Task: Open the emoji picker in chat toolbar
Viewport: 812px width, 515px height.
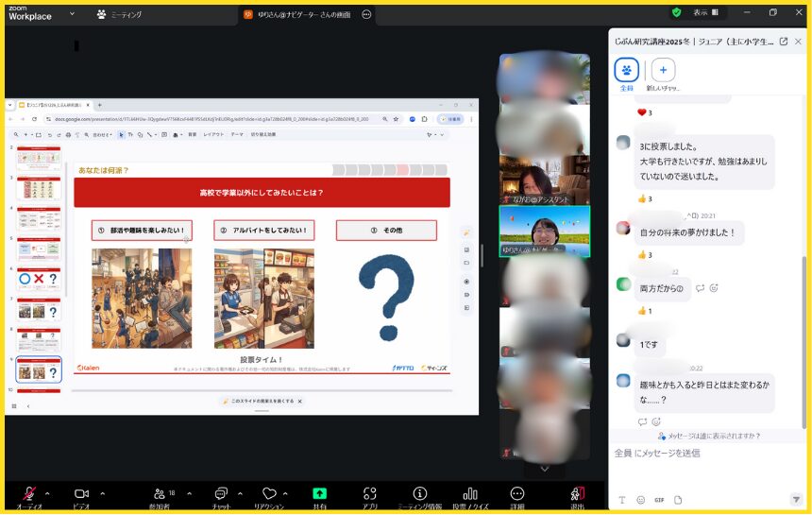Action: pos(640,500)
